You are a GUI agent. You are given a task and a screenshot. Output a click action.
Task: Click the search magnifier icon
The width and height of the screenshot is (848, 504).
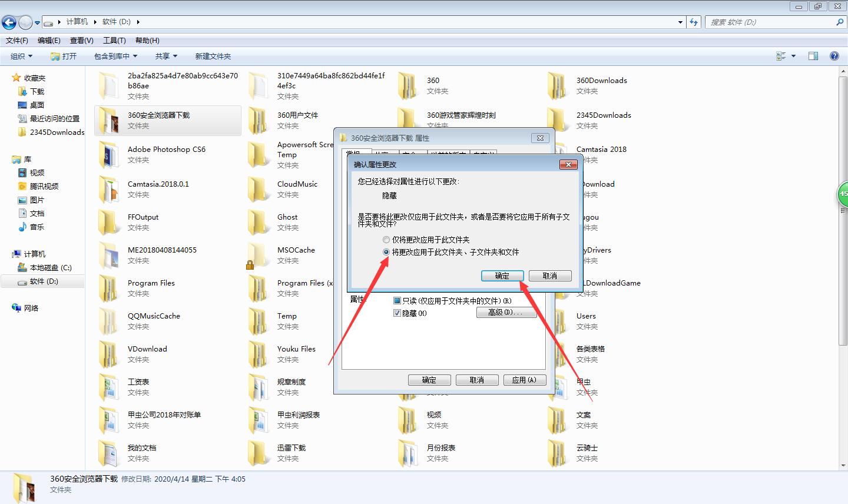coord(840,22)
